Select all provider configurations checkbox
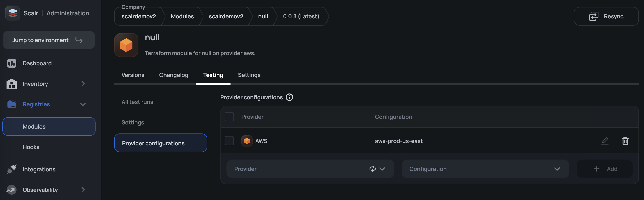The image size is (644, 200). point(229,117)
